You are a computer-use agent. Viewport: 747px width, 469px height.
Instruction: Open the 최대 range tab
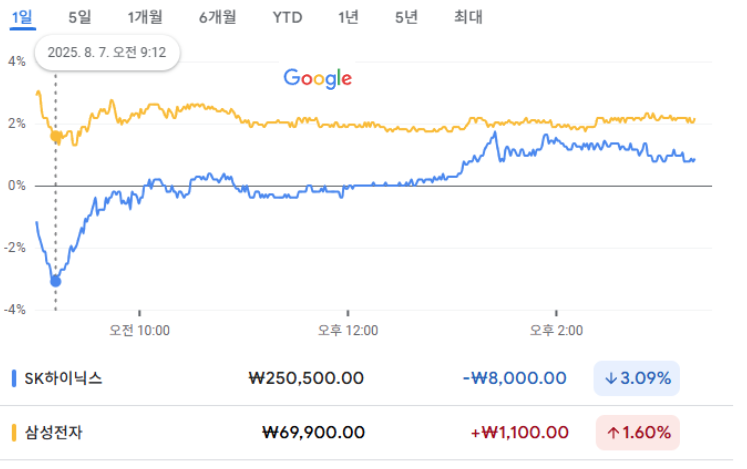coord(468,18)
